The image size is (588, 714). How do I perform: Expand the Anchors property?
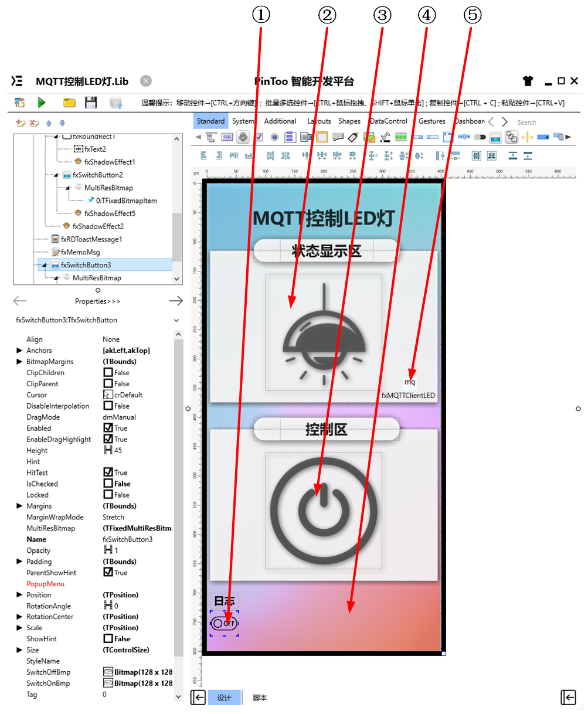click(x=19, y=351)
